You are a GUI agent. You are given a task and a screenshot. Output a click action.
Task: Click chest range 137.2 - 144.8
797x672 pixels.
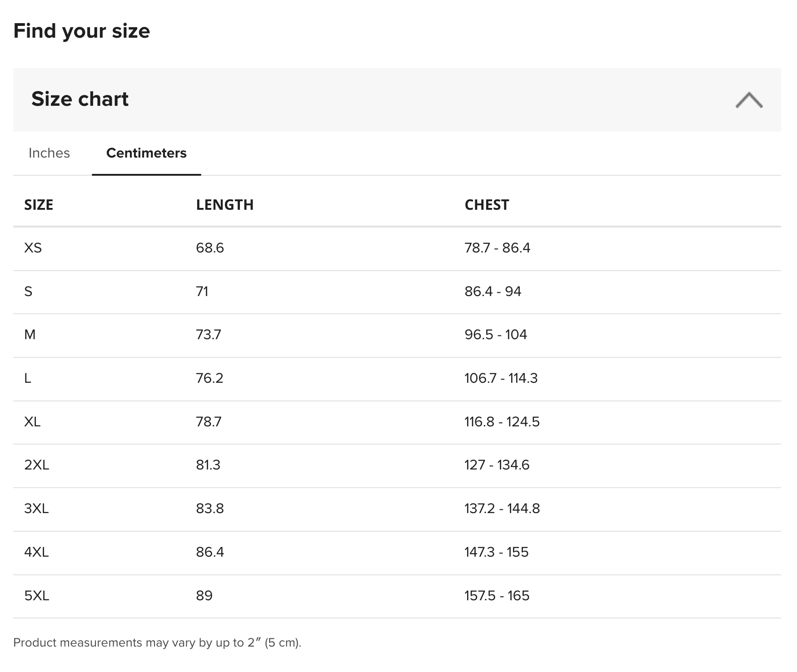tap(502, 509)
